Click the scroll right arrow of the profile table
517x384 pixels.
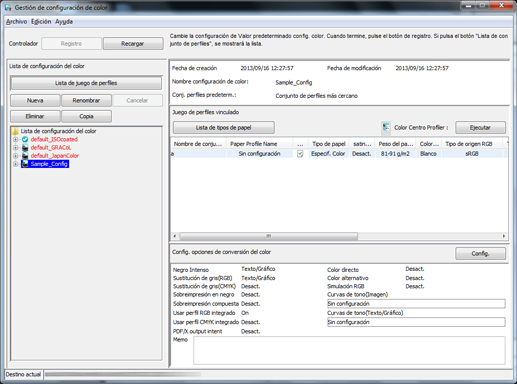click(504, 236)
